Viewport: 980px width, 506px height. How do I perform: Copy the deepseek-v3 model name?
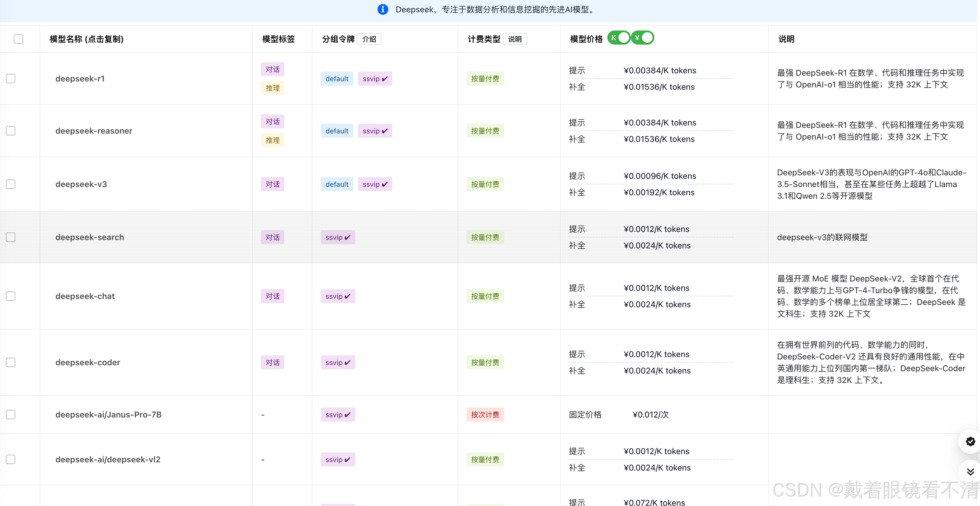pos(81,184)
